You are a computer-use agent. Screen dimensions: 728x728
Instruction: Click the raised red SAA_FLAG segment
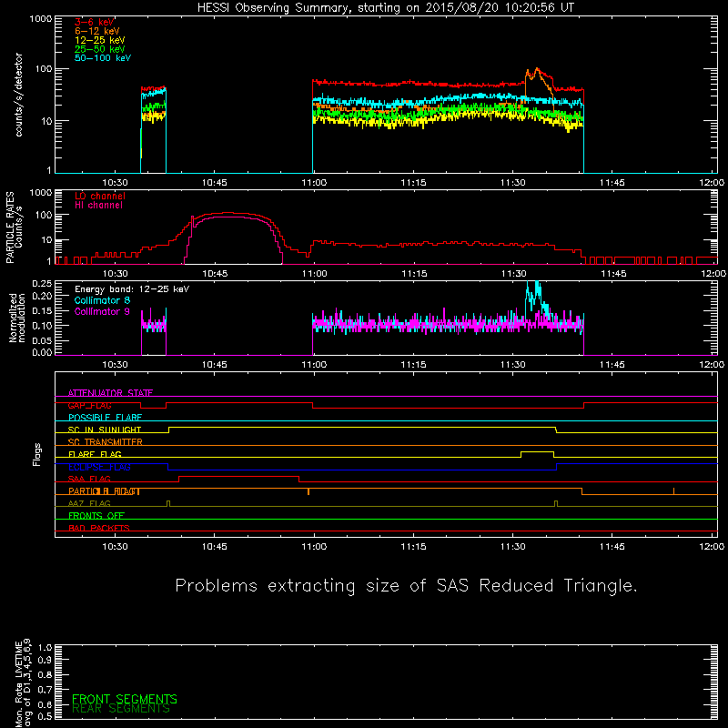(x=238, y=477)
